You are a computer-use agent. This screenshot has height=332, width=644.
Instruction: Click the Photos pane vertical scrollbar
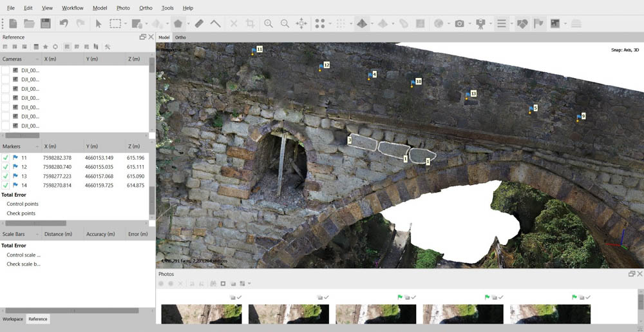point(641,300)
